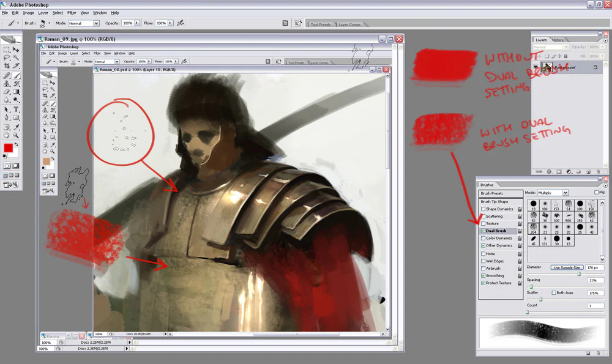Open the Opacity slider arrow in main options bar
The image size is (612, 364).
click(x=136, y=23)
